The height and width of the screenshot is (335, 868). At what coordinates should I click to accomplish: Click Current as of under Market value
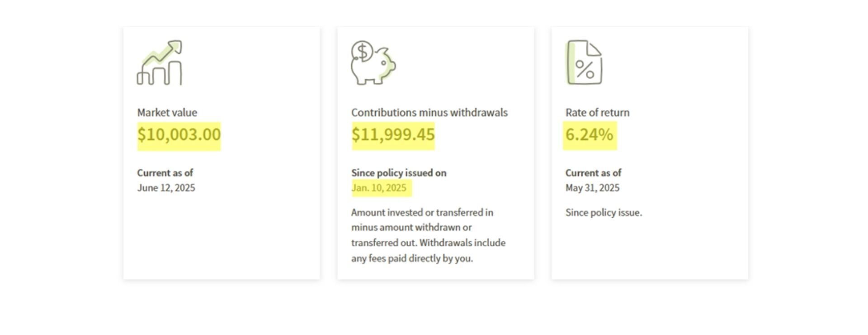tap(165, 173)
